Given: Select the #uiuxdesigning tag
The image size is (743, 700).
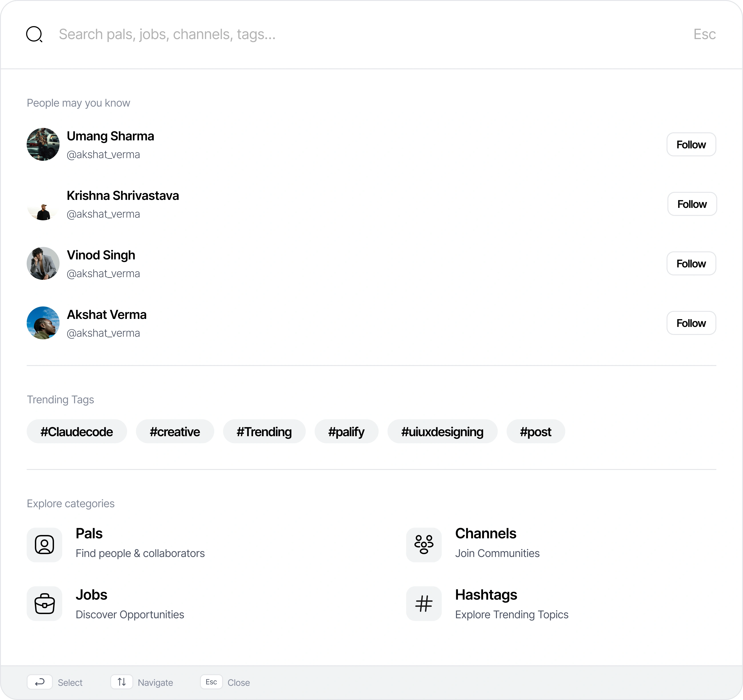Looking at the screenshot, I should (443, 432).
